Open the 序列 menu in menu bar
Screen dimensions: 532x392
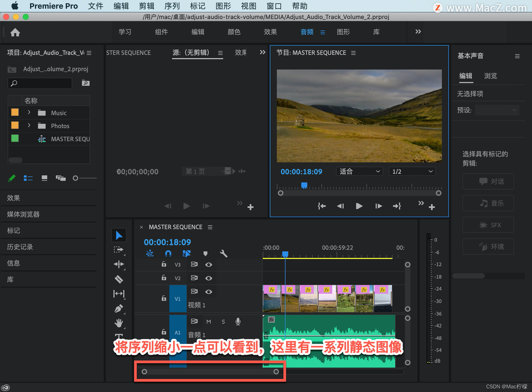[x=172, y=6]
